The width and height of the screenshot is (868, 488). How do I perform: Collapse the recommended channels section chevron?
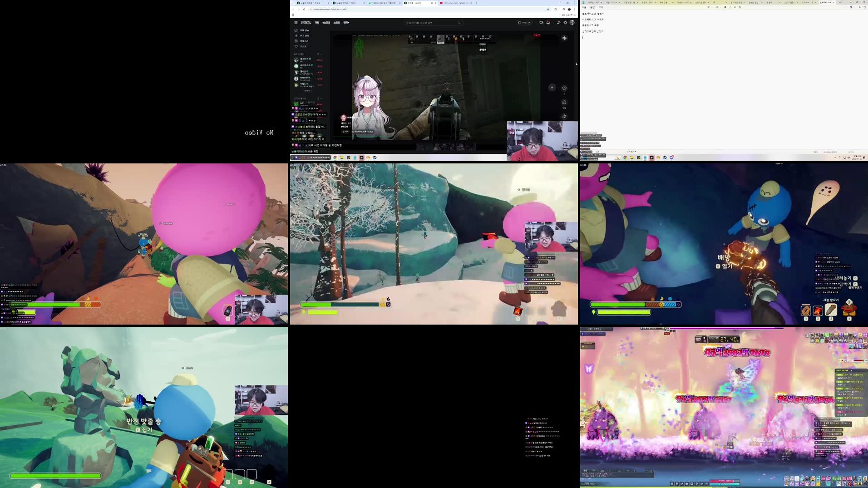coord(321,99)
